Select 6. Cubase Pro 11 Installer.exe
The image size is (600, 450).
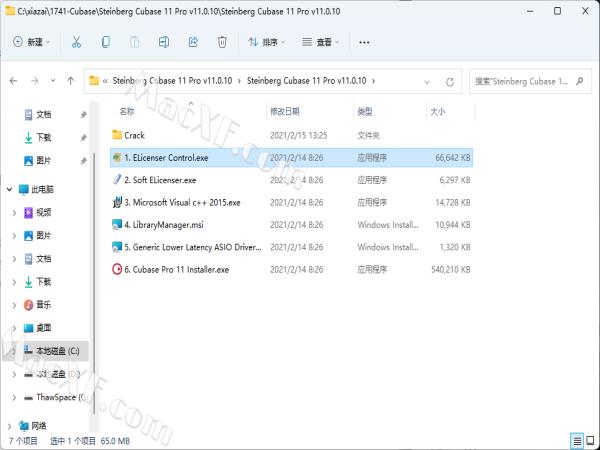[x=291, y=269]
